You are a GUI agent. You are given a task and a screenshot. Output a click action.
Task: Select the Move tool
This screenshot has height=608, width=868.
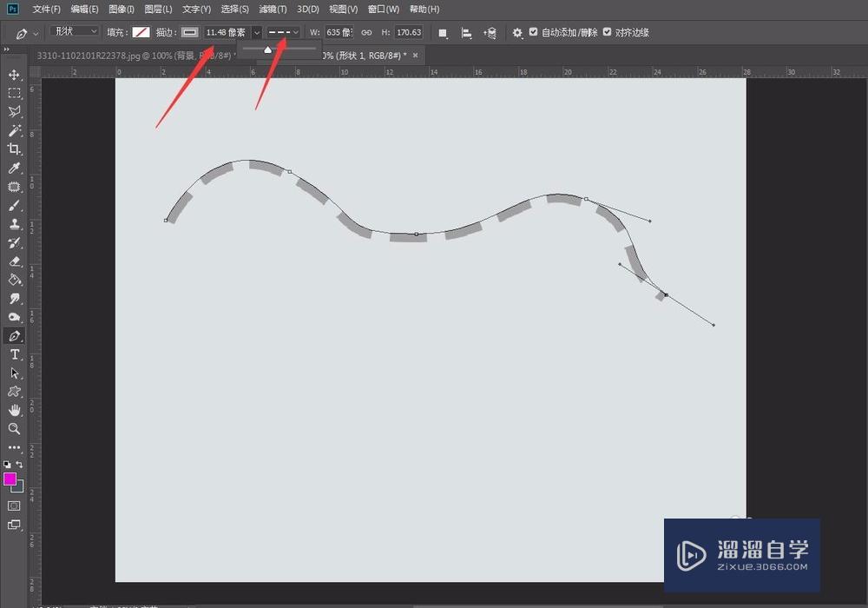click(x=15, y=74)
